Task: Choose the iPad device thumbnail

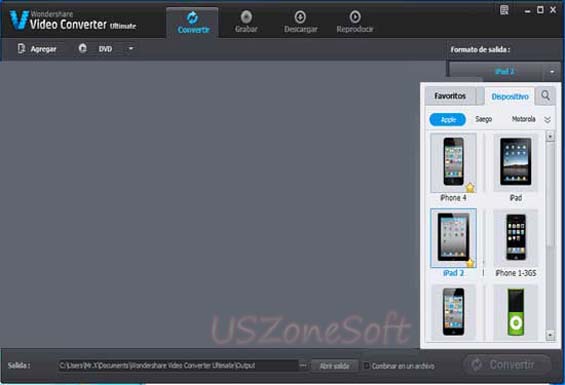Action: coord(516,163)
